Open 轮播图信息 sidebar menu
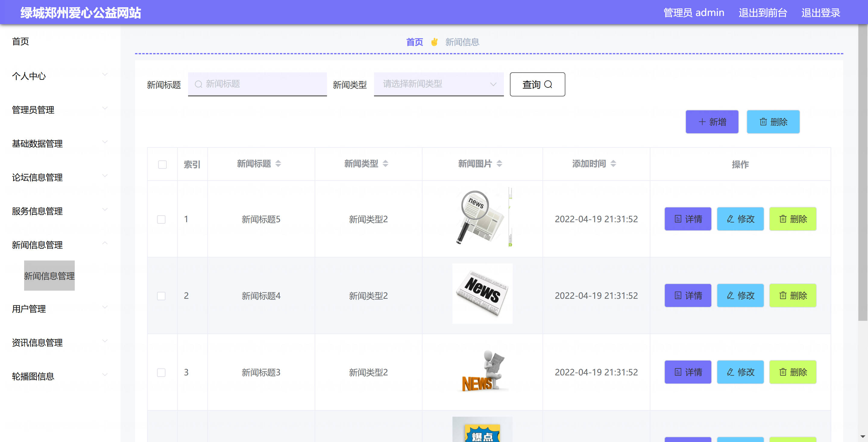This screenshot has width=868, height=442. click(x=33, y=376)
